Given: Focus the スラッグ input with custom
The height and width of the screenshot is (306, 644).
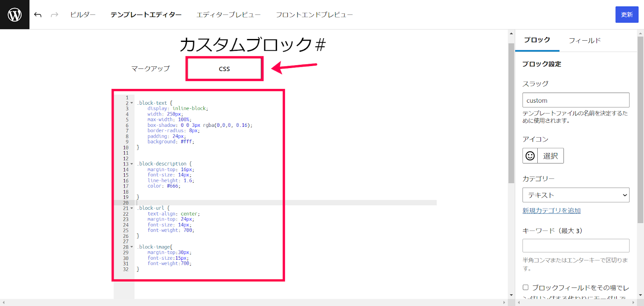Looking at the screenshot, I should point(576,100).
